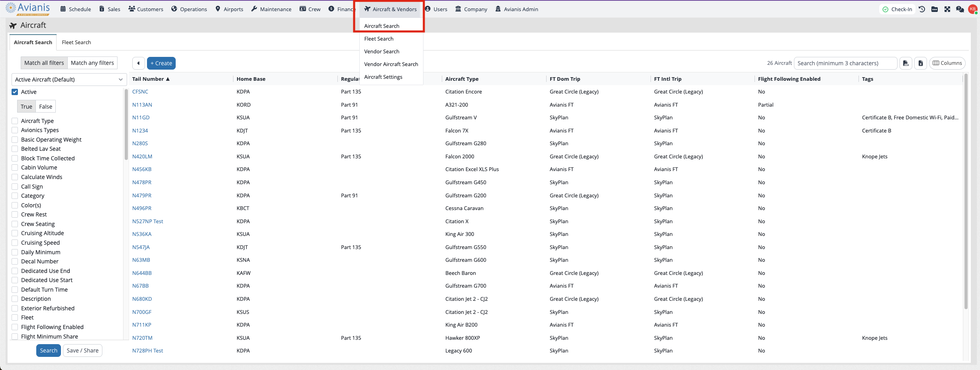This screenshot has height=370, width=980.
Task: Toggle full screen with the expand arrows icon
Action: [x=947, y=9]
